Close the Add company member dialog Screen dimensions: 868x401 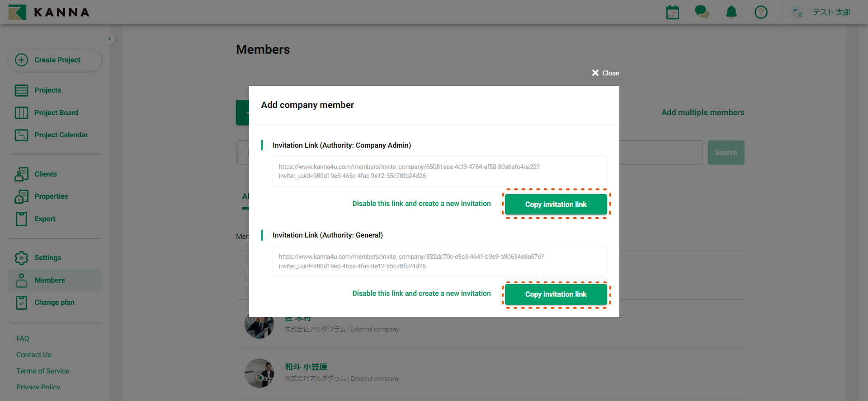[605, 73]
